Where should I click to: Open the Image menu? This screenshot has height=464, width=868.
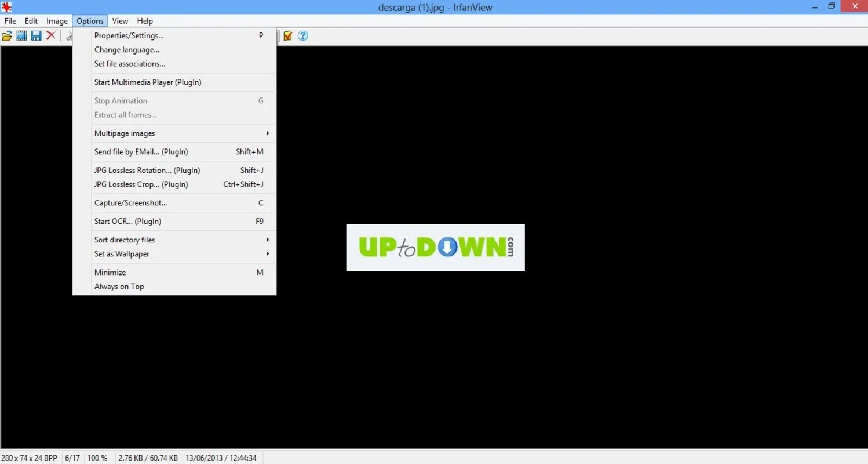tap(57, 21)
